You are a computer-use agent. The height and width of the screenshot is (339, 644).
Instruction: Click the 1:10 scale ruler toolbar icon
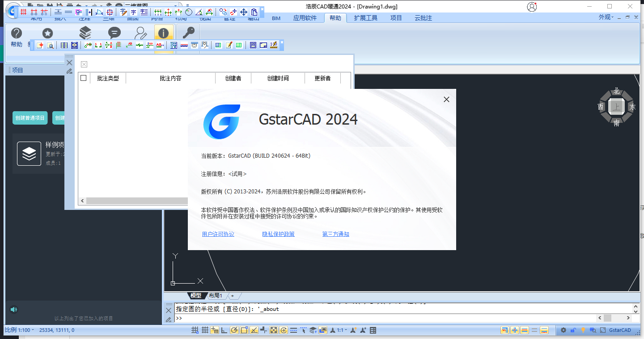(274, 45)
